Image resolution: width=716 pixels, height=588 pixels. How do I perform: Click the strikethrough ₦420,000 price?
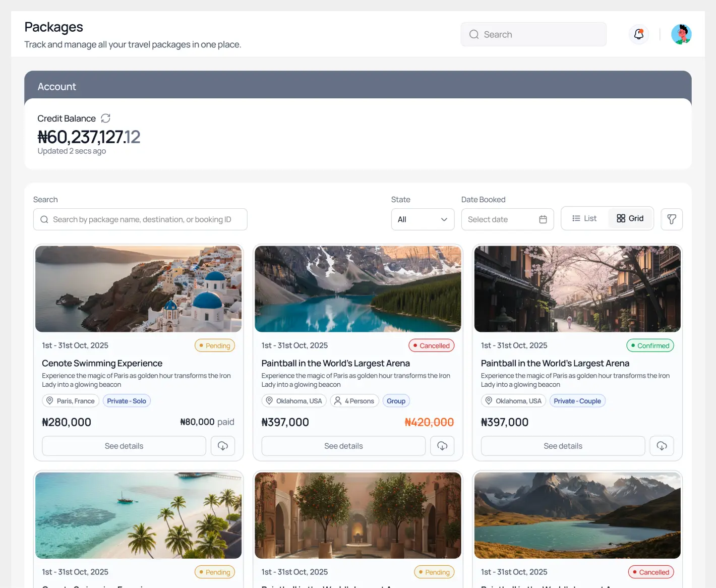429,422
